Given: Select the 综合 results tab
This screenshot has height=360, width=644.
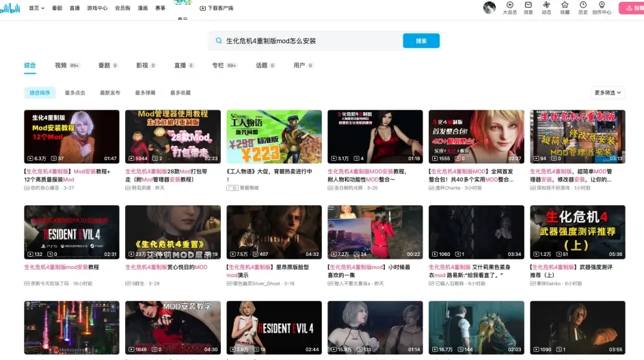Looking at the screenshot, I should [30, 65].
